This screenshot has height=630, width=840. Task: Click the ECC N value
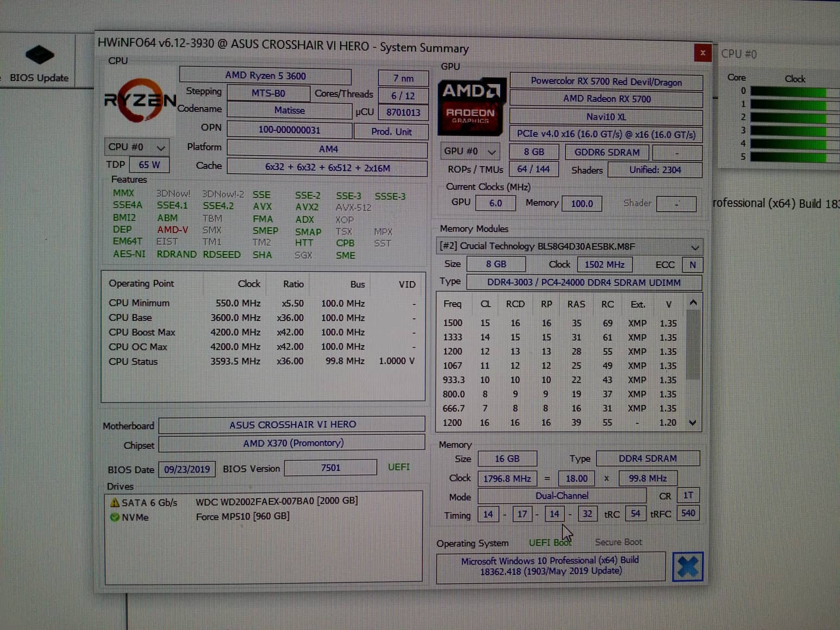pyautogui.click(x=692, y=264)
